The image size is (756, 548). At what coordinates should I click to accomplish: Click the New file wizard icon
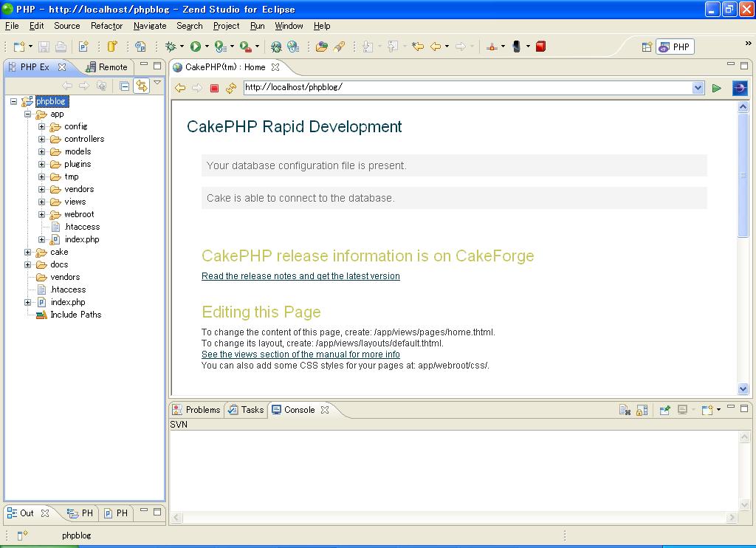[19, 47]
